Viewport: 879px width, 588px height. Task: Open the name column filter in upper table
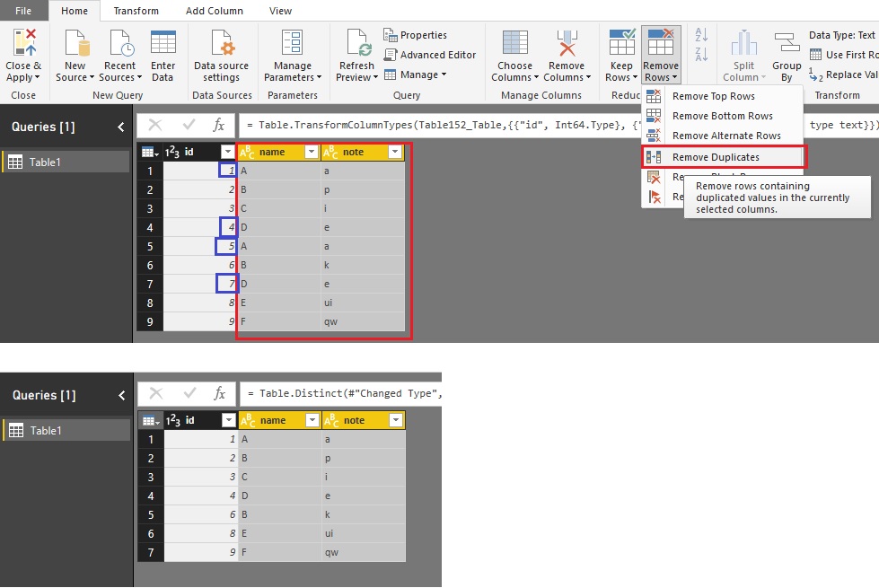pyautogui.click(x=312, y=152)
